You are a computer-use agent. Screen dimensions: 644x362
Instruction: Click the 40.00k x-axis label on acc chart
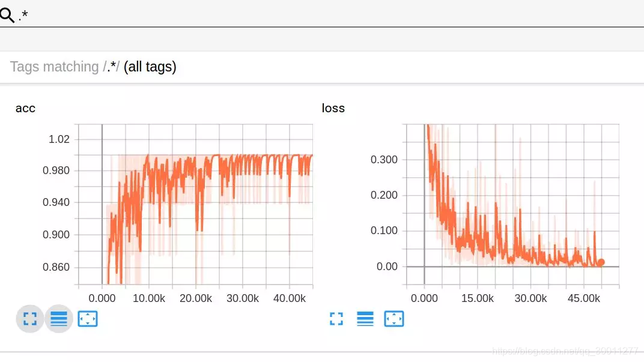click(289, 298)
